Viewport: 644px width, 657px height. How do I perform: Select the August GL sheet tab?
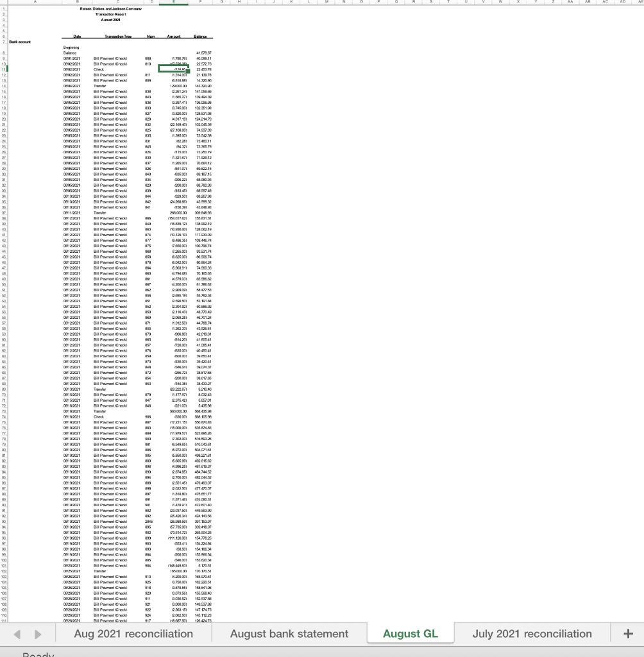tap(411, 633)
